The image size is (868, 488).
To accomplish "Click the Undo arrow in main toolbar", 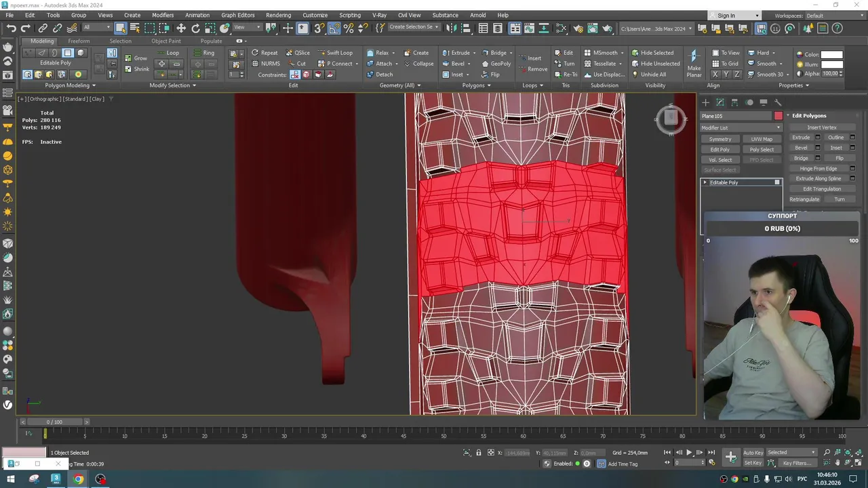I will click(11, 28).
